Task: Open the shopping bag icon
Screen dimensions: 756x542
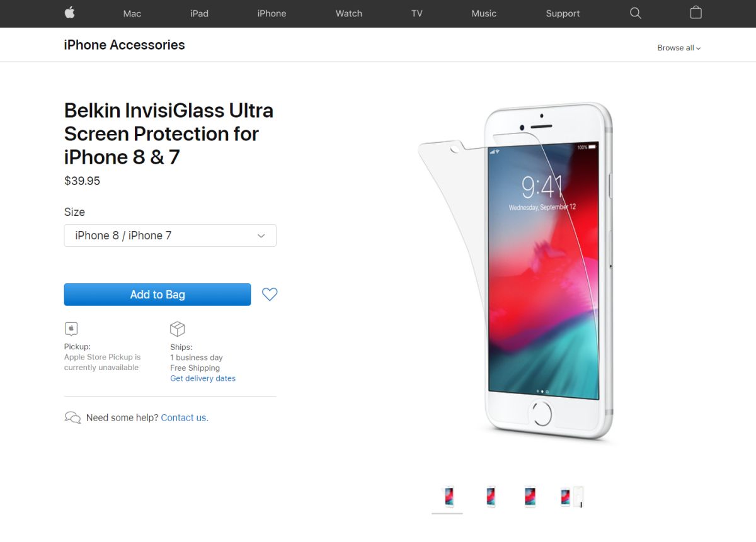Action: click(696, 13)
